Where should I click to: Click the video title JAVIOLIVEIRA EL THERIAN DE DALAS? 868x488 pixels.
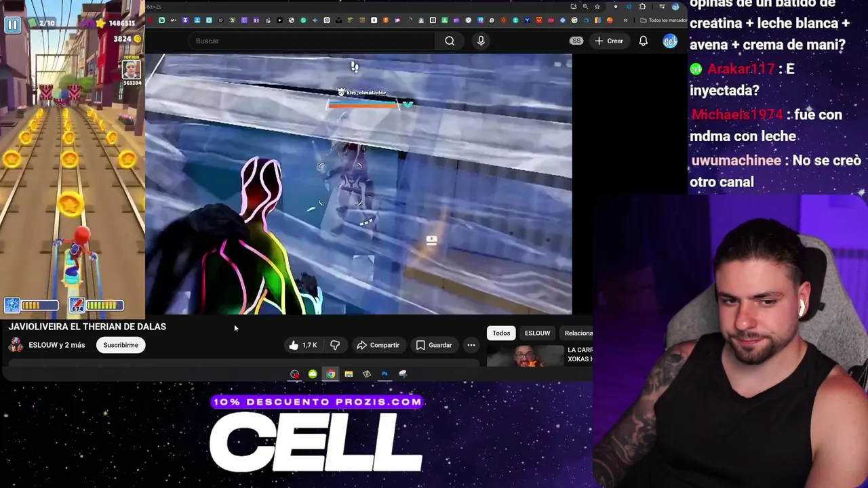click(87, 327)
